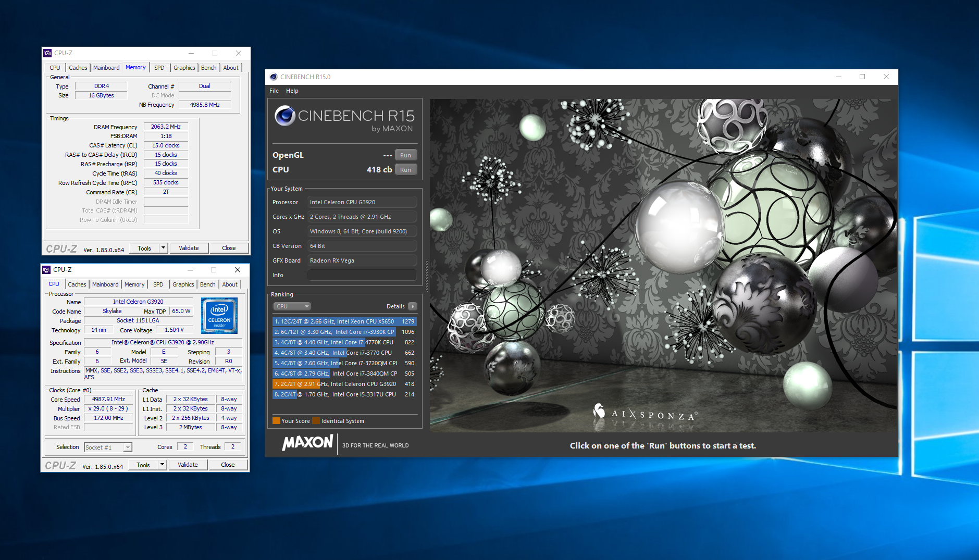This screenshot has height=560, width=979.
Task: Select Memory tab in lower CPU-Z window
Action: pos(134,284)
